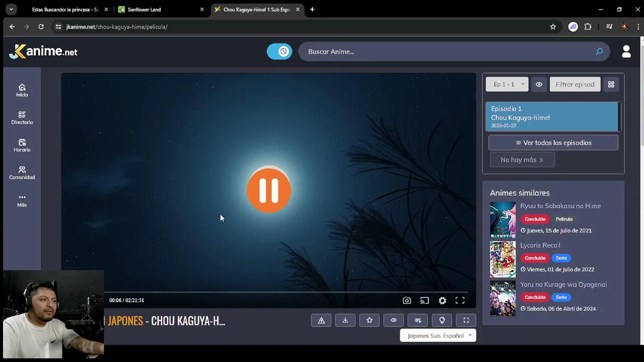Close the Sunflower Land tab
Viewport: 644px width, 362px height.
click(x=202, y=10)
